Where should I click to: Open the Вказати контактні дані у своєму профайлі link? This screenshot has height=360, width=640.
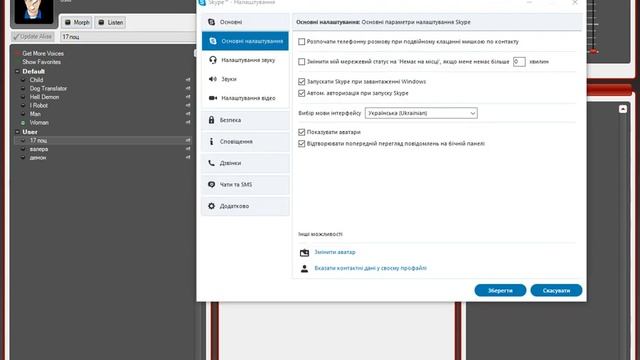point(370,268)
